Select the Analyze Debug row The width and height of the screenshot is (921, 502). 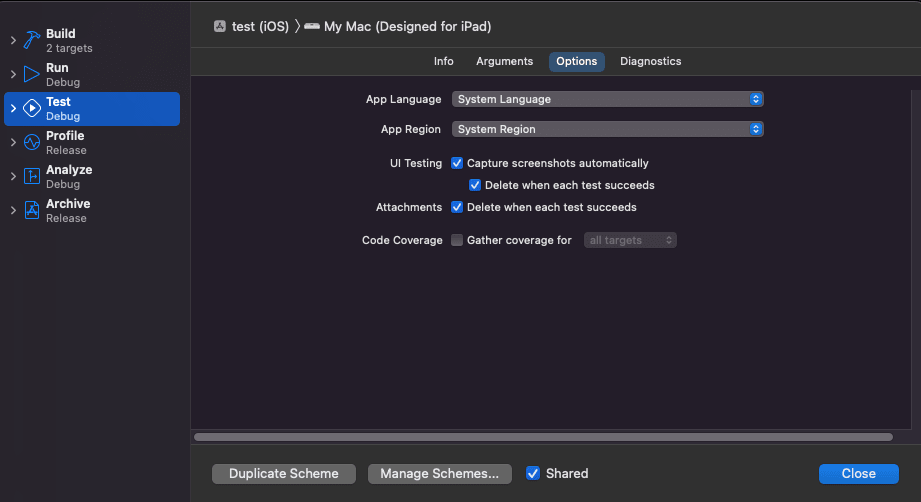(x=92, y=176)
